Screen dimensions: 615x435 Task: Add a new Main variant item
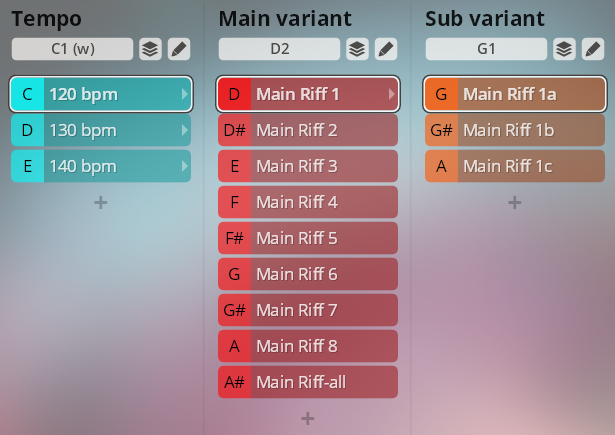308,418
